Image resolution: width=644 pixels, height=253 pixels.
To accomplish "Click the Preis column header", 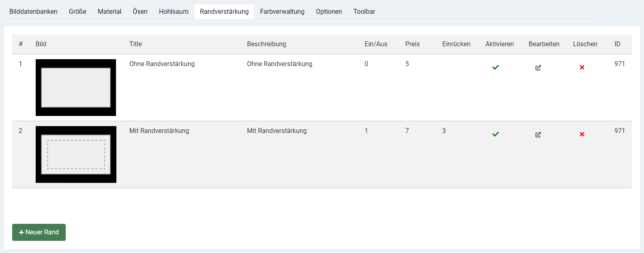I will click(x=412, y=44).
